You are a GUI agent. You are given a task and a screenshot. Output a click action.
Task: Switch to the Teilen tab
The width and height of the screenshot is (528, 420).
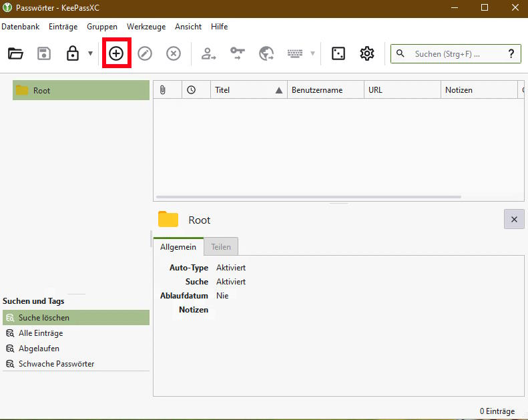click(x=221, y=247)
